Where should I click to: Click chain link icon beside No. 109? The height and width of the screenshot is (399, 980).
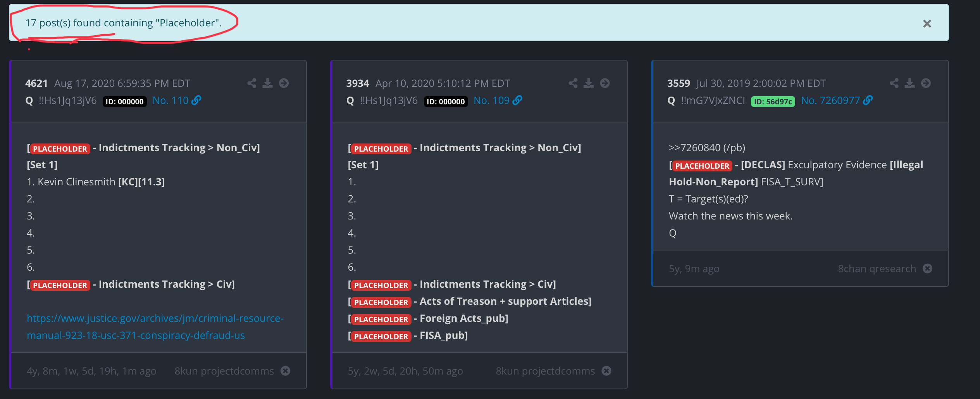(x=517, y=100)
